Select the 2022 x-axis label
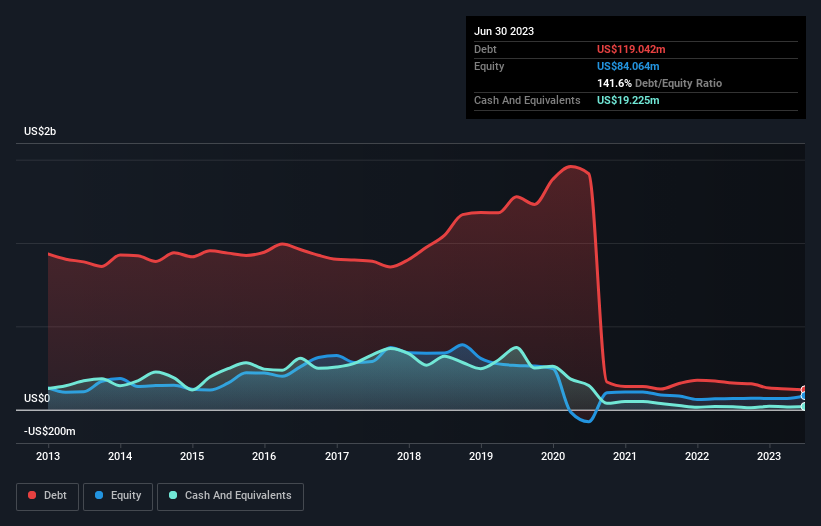The height and width of the screenshot is (526, 821). 697,456
